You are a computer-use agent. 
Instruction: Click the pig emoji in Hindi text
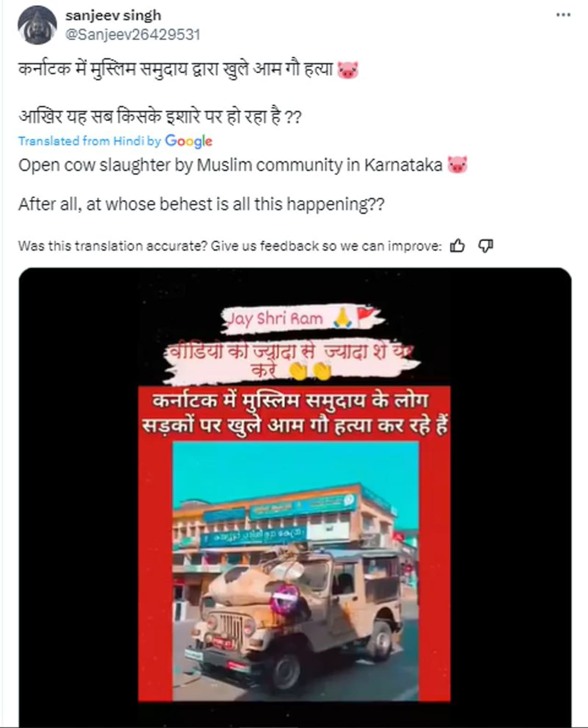click(348, 70)
